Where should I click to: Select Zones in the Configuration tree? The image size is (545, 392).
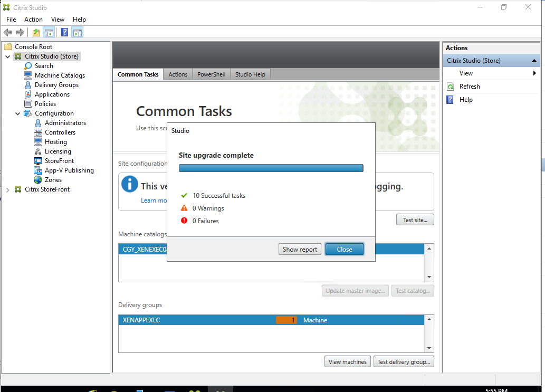53,180
